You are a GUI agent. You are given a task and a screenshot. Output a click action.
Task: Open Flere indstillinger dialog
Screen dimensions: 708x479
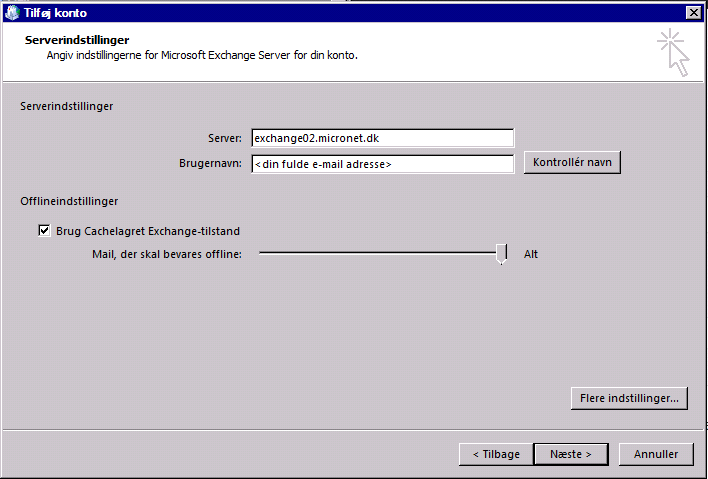(629, 398)
